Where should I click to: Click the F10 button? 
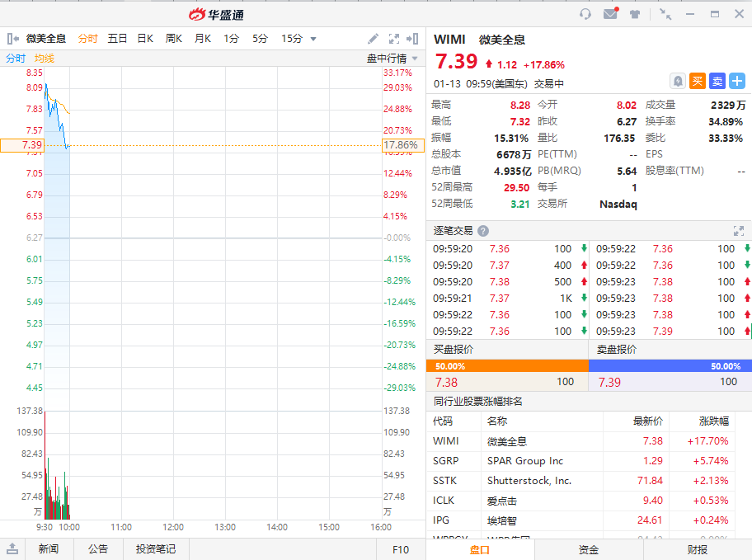(401, 549)
